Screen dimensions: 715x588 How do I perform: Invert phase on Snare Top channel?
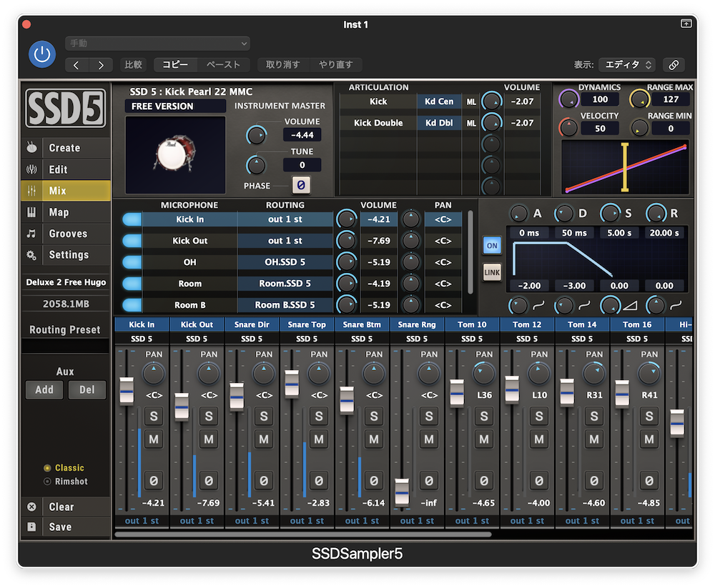319,481
